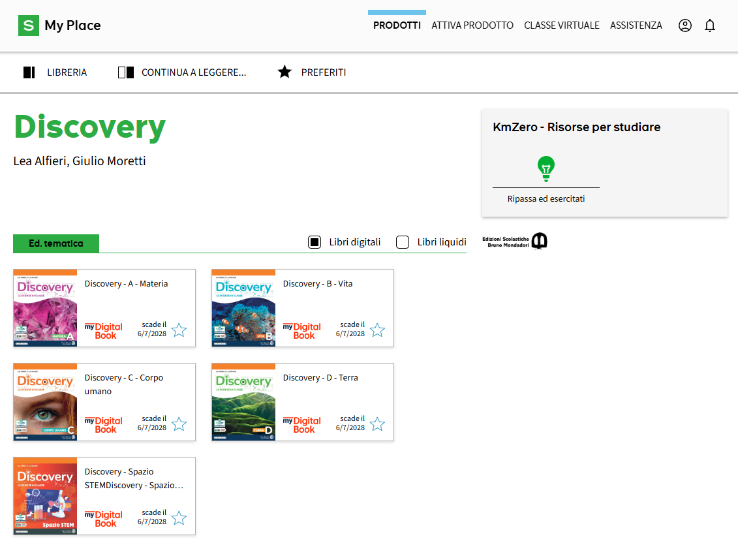
Task: Click the Continua a leggere open-book icon
Action: point(126,72)
